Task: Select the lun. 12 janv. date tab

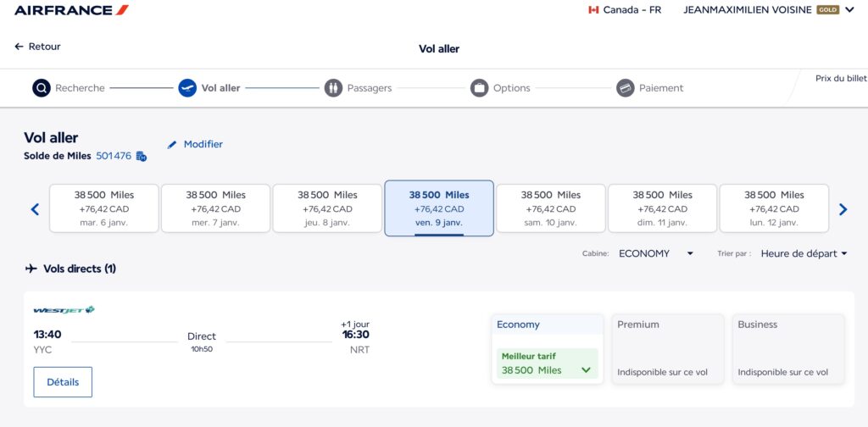Action: [774, 208]
